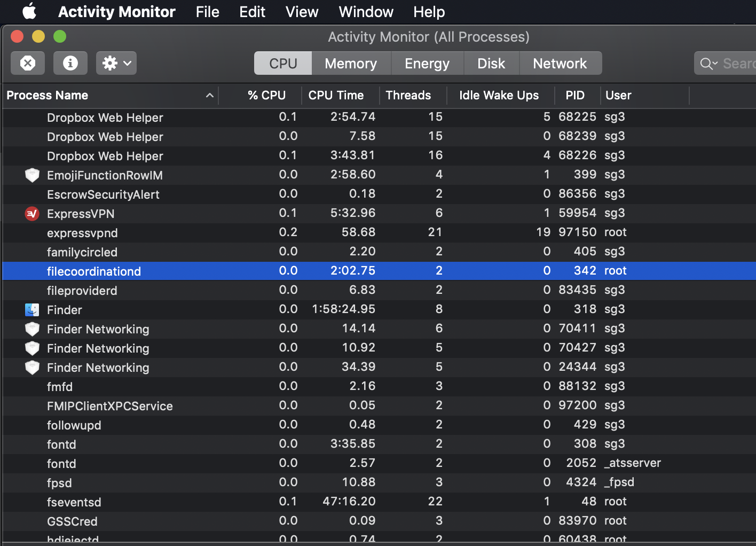Sort by Process Name column

click(x=111, y=95)
